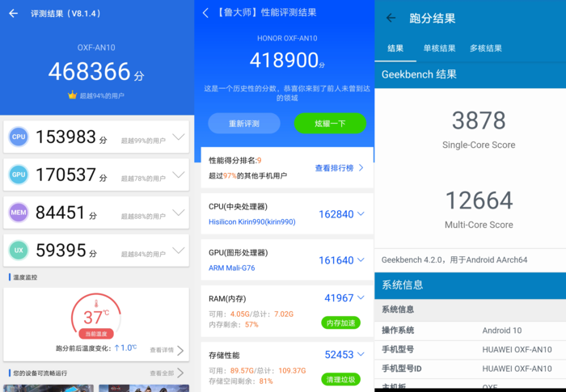Tap the 37°C temperature gauge
Viewport: 566px width, 392px height.
pos(96,315)
